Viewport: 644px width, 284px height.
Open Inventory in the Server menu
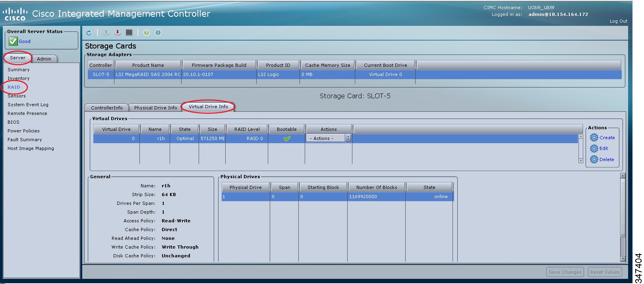19,78
